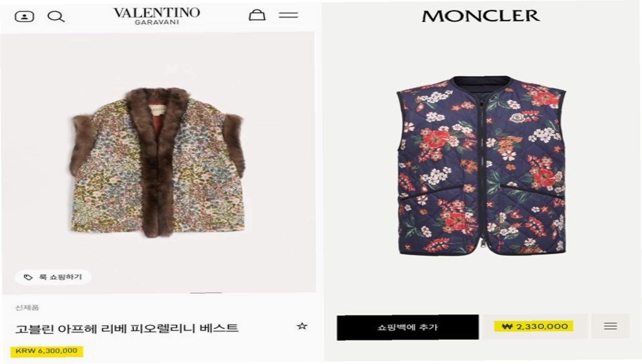This screenshot has height=364, width=642.
Task: Click the Moncler logo
Action: pyautogui.click(x=481, y=16)
